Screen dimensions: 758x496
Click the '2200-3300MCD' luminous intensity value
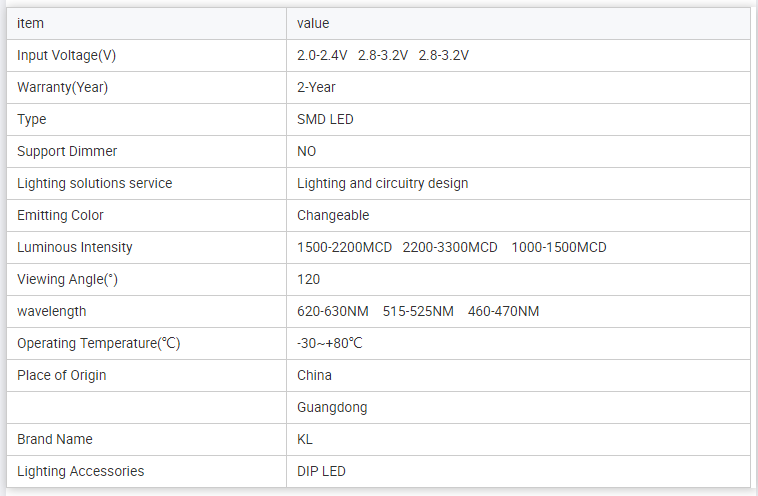pyautogui.click(x=450, y=247)
